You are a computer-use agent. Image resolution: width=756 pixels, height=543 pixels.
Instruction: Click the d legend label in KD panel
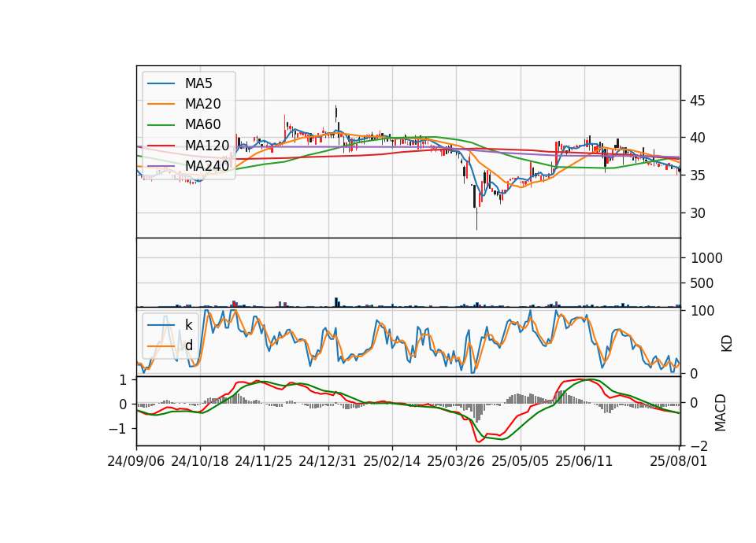(189, 345)
